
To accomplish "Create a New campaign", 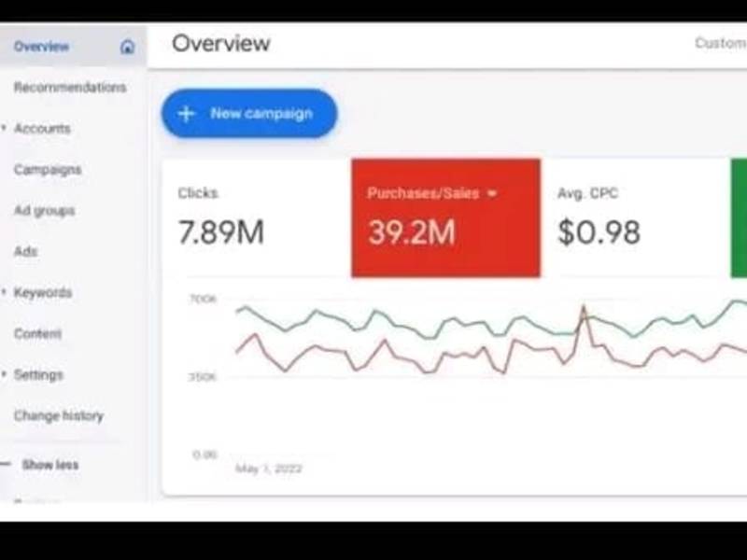I will tap(249, 114).
